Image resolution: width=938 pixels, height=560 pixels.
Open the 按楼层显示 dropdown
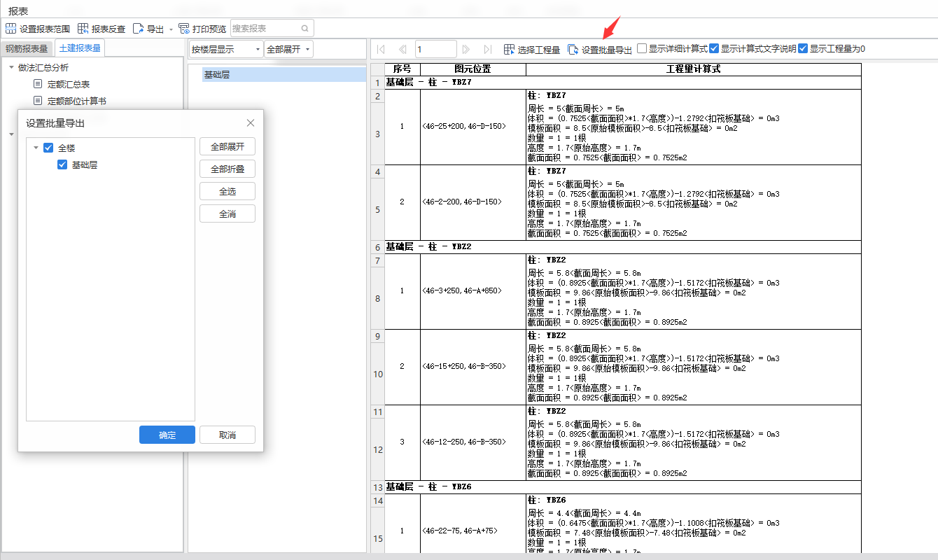click(x=225, y=49)
